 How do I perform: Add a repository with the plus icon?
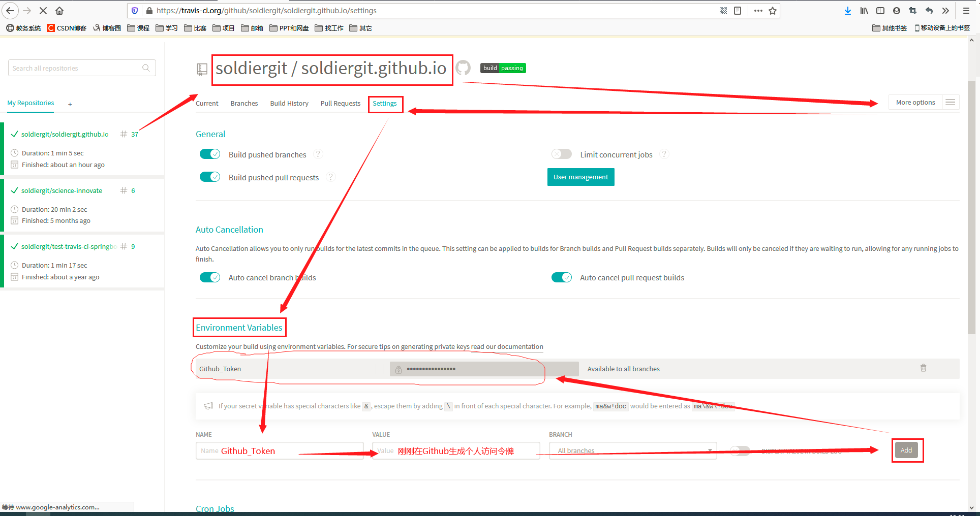pos(70,104)
